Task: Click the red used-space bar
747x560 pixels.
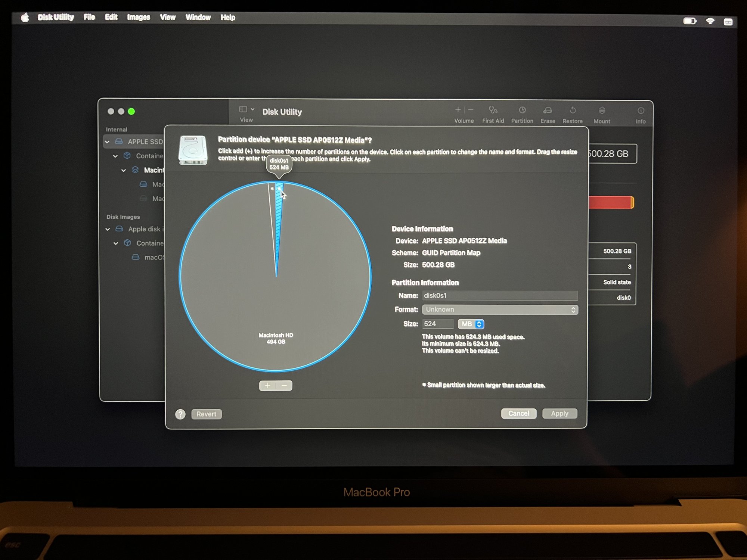Action: [610, 203]
